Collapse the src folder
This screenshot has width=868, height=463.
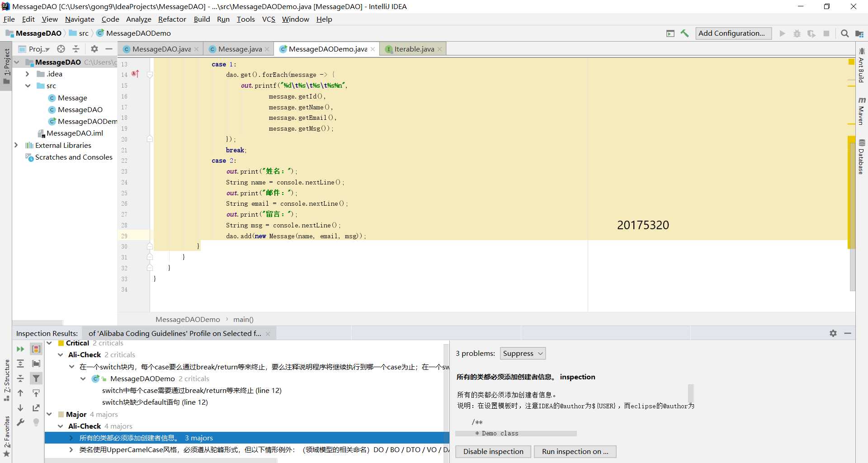pyautogui.click(x=27, y=85)
